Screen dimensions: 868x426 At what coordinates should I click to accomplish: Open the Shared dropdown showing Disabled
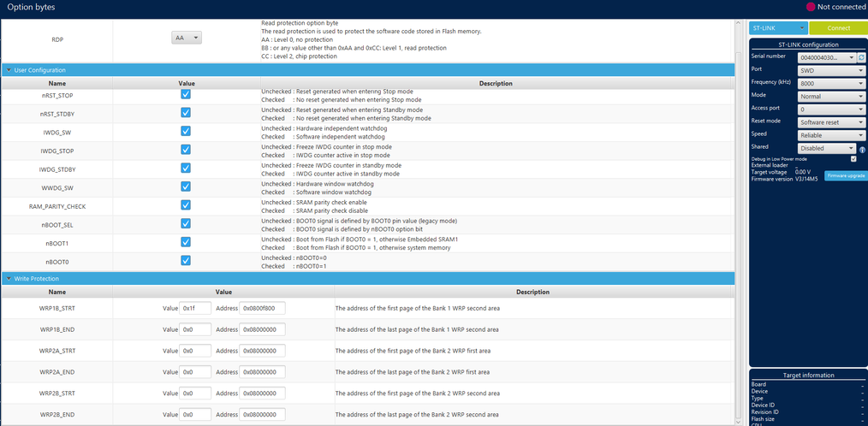(827, 148)
